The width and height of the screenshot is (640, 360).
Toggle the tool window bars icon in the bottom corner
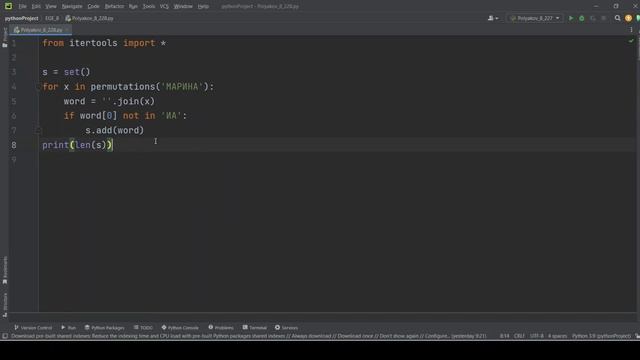5,336
